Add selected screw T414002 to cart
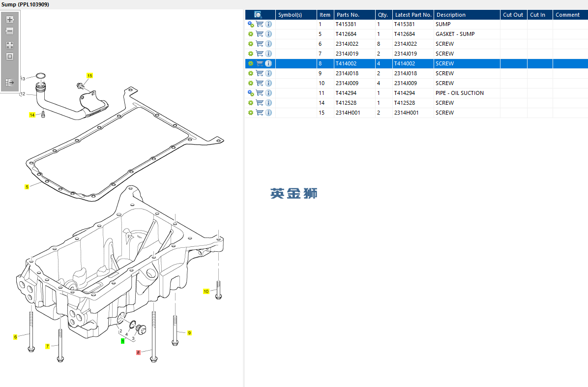This screenshot has height=387, width=588. click(260, 63)
